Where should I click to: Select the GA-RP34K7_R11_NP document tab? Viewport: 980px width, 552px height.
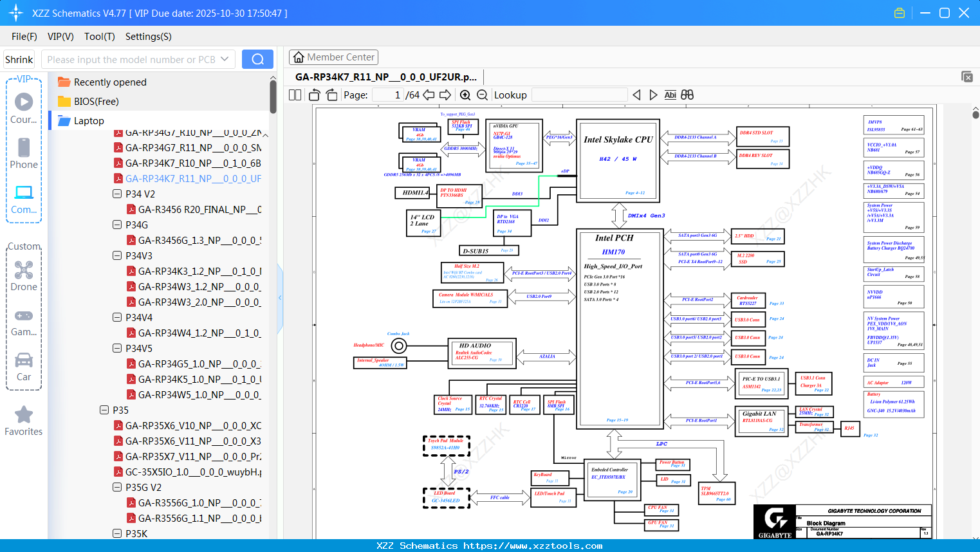[x=386, y=77]
